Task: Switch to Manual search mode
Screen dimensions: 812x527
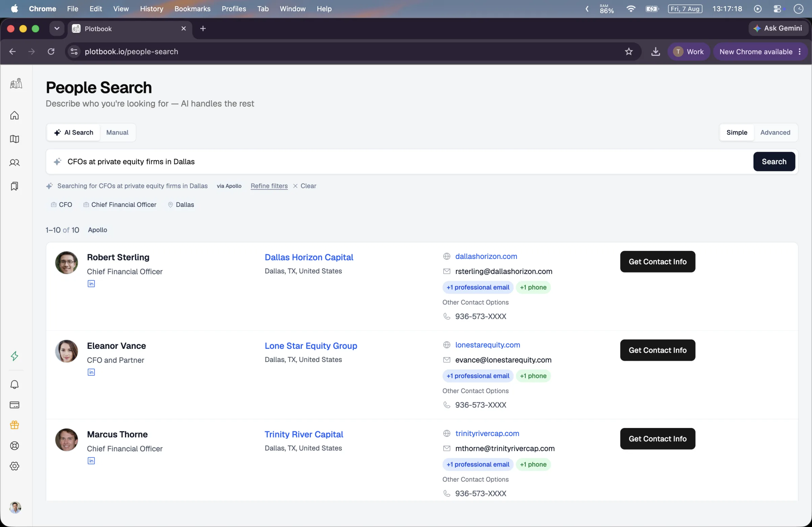Action: coord(117,132)
